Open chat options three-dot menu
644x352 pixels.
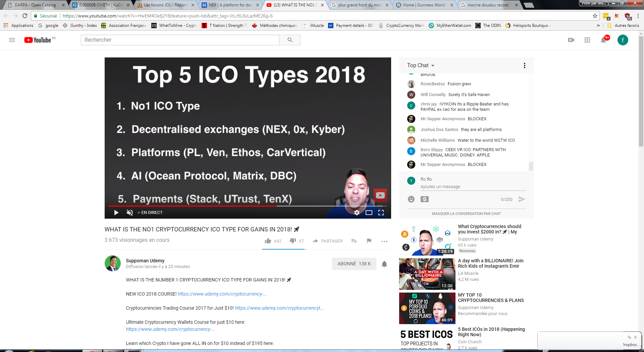525,65
